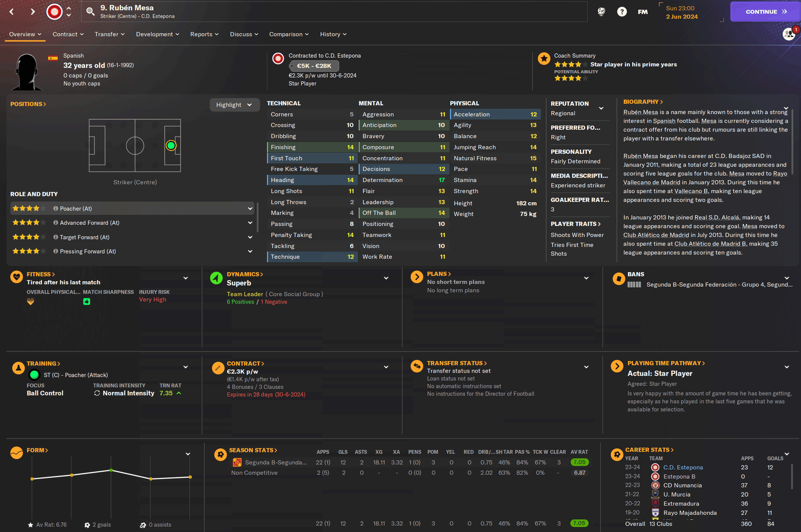Click the Contract pen icon

218,368
